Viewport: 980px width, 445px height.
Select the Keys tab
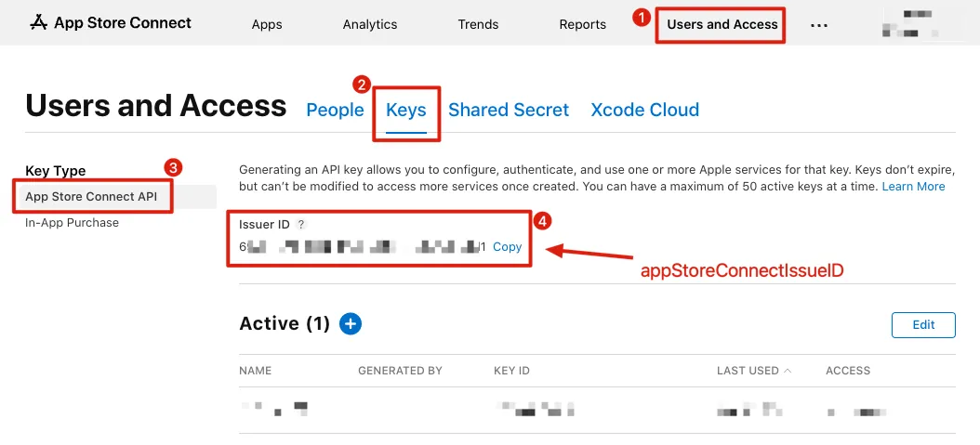pos(406,110)
